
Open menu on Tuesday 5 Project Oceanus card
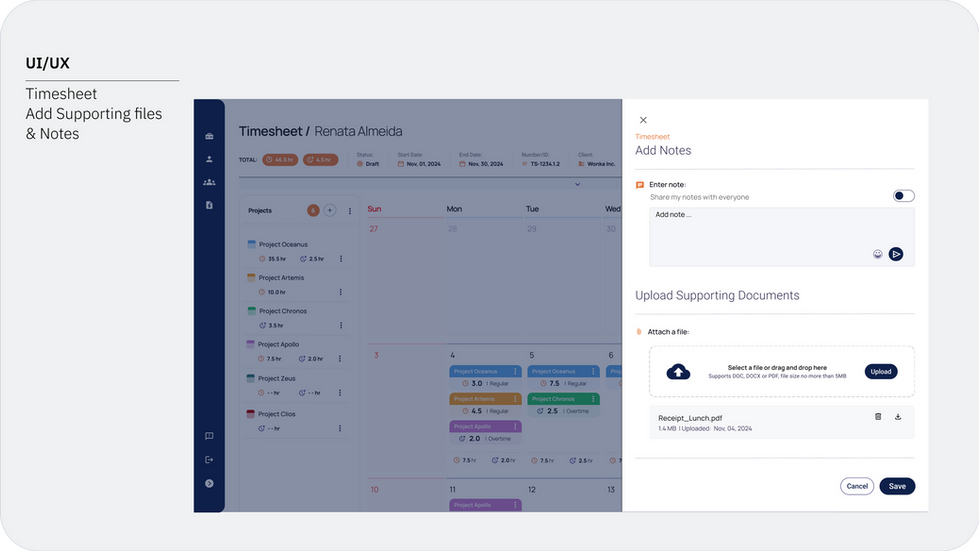pos(593,371)
